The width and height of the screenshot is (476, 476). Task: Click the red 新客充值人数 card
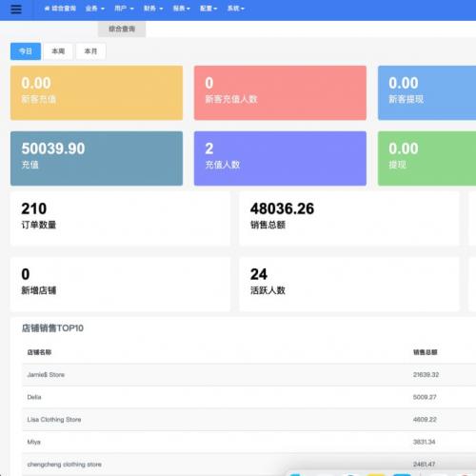point(280,92)
